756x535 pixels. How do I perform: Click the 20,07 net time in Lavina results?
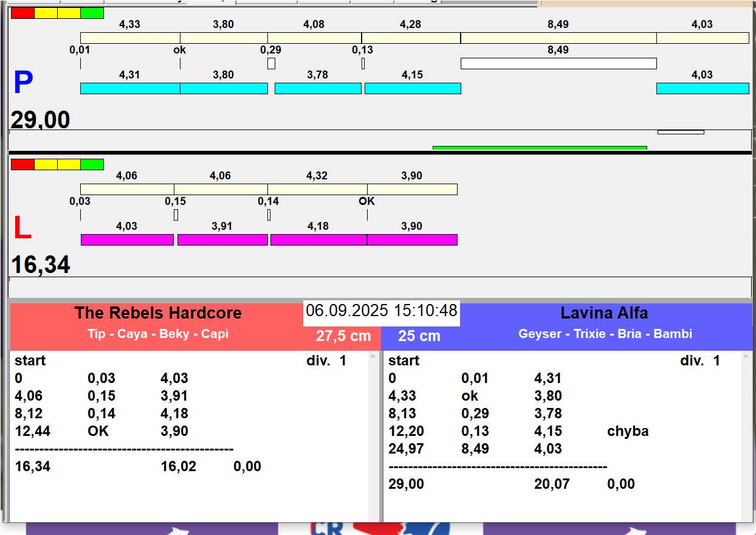(x=552, y=485)
